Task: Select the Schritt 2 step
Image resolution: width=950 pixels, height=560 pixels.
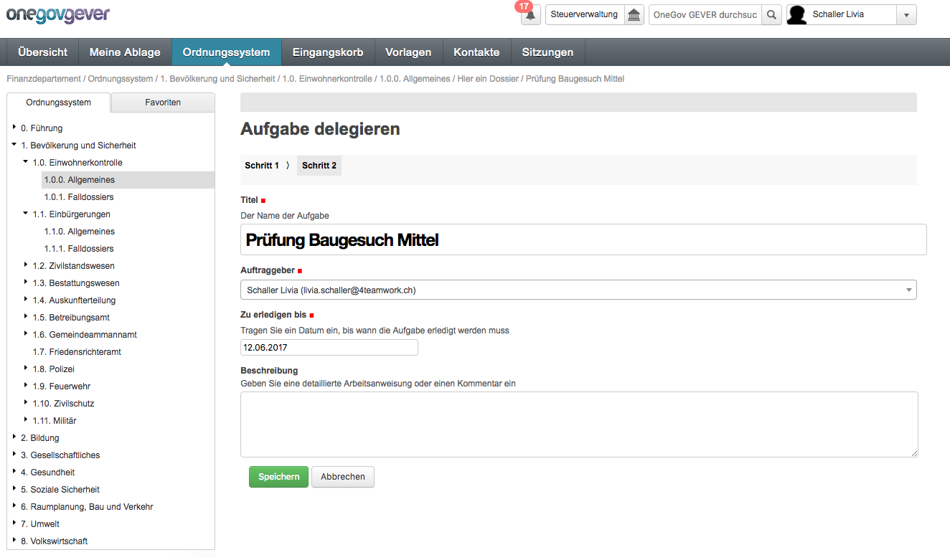Action: [x=319, y=166]
